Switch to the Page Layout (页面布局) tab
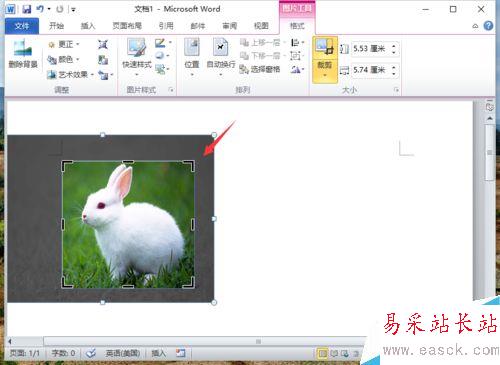 [x=127, y=26]
